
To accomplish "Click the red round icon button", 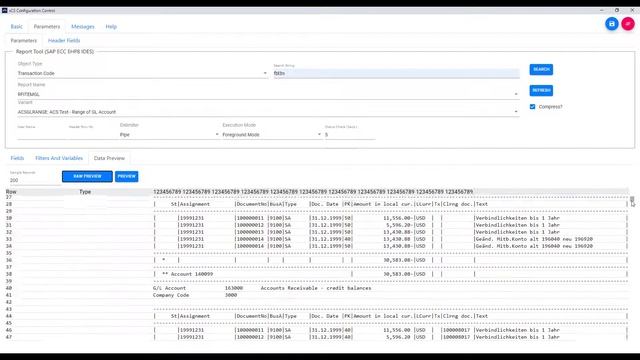I will tap(628, 24).
